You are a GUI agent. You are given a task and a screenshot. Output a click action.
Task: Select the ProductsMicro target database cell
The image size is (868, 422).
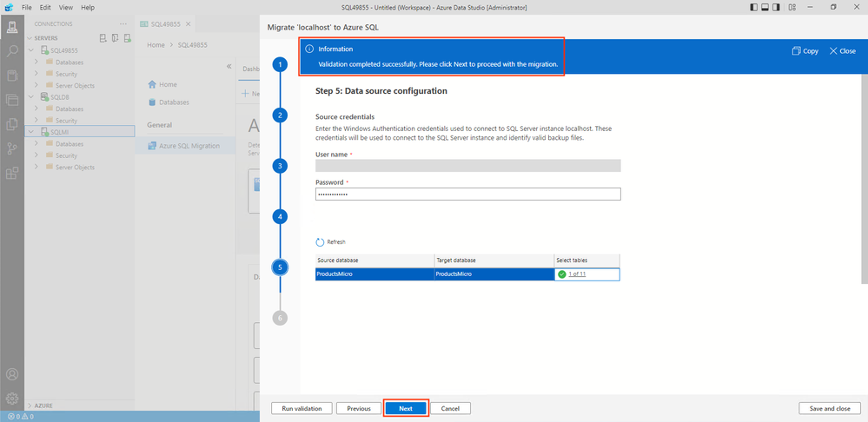coord(494,274)
